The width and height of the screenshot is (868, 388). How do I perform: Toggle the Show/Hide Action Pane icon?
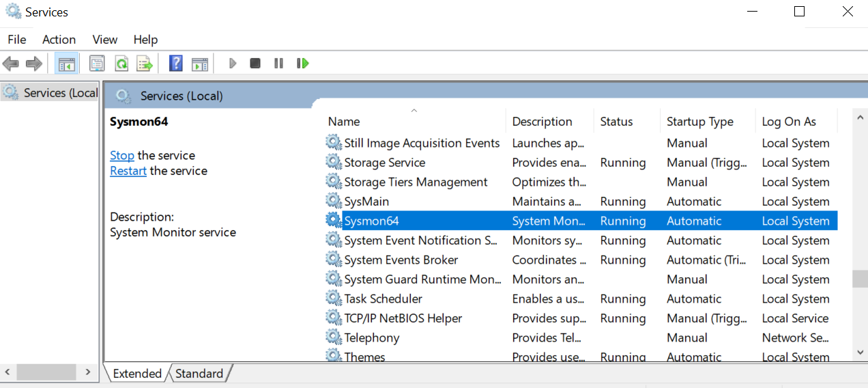coord(200,64)
